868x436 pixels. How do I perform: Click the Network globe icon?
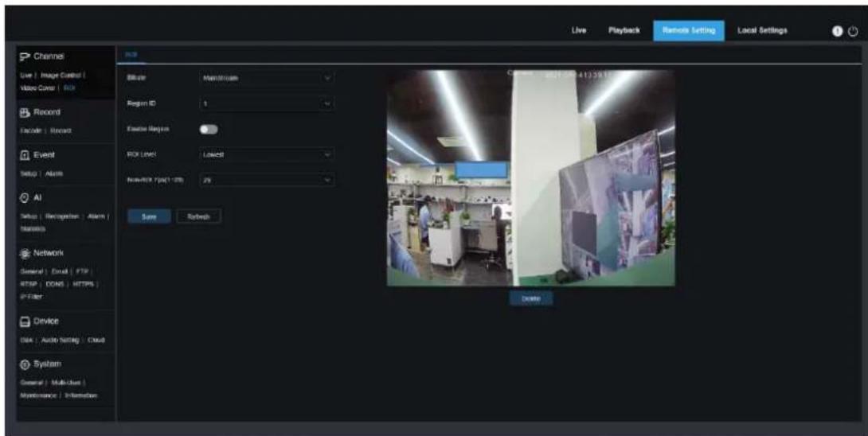point(25,253)
